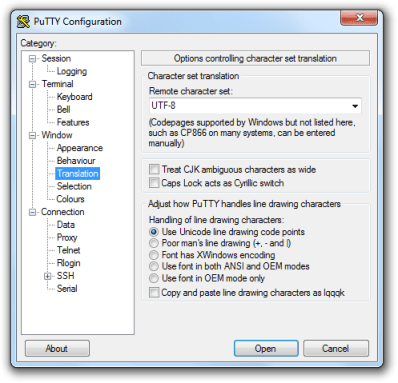Collapse the Session tree node

32,59
